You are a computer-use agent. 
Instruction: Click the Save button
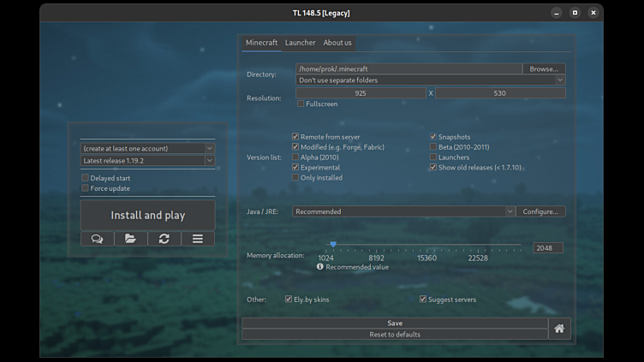click(395, 323)
